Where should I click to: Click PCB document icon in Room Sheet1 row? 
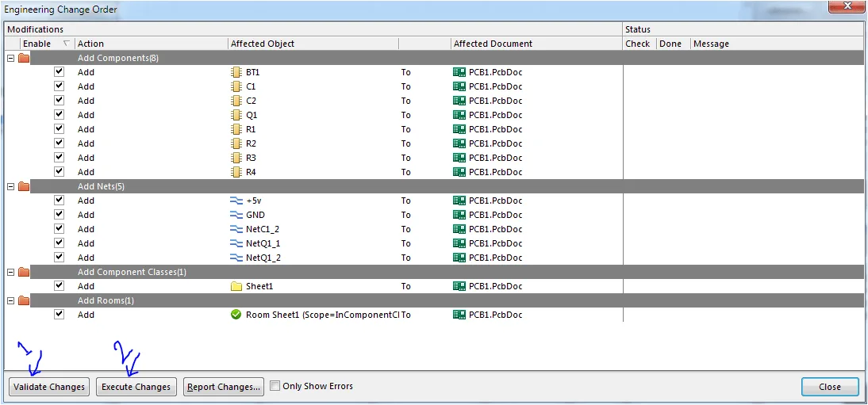[x=459, y=315]
